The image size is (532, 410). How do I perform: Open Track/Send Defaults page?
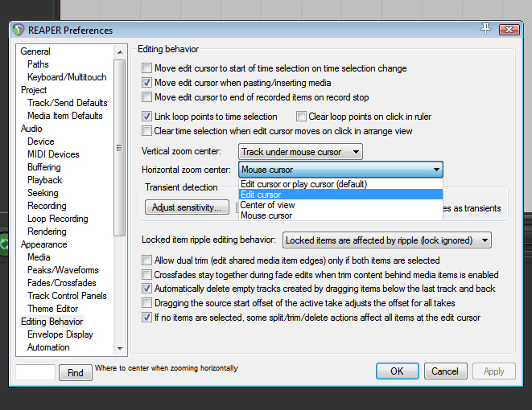tap(67, 103)
